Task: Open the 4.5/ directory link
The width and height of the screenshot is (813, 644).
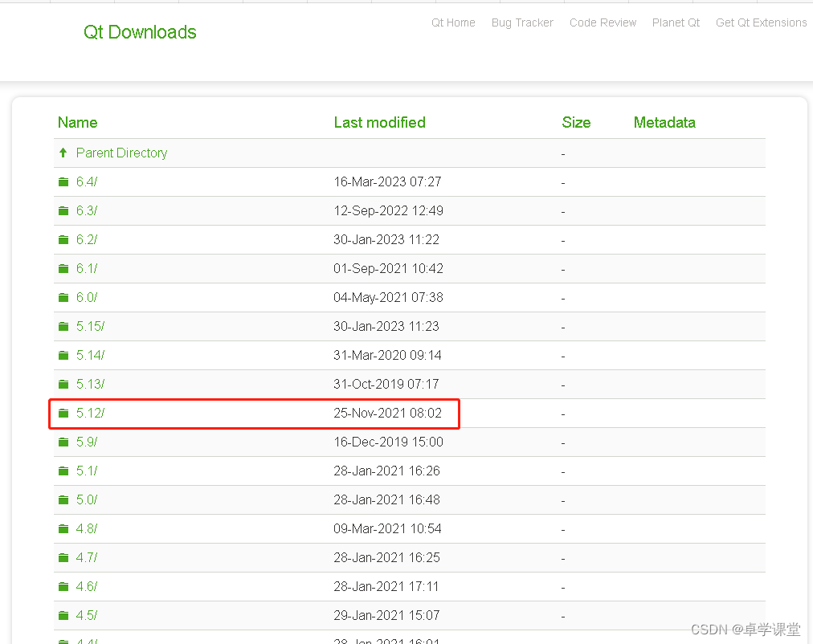Action: [x=87, y=616]
